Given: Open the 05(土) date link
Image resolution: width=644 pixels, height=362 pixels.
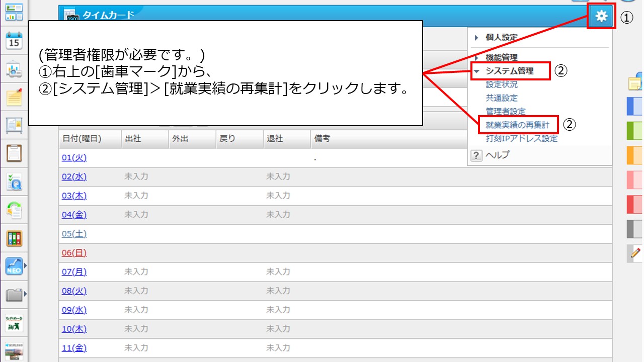Looking at the screenshot, I should (74, 234).
